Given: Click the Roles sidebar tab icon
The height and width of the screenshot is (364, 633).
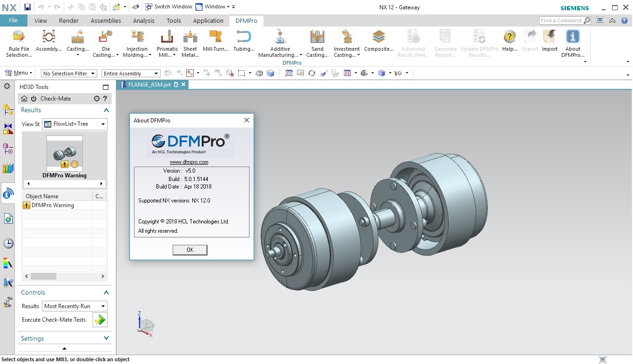Looking at the screenshot, I should (x=8, y=302).
